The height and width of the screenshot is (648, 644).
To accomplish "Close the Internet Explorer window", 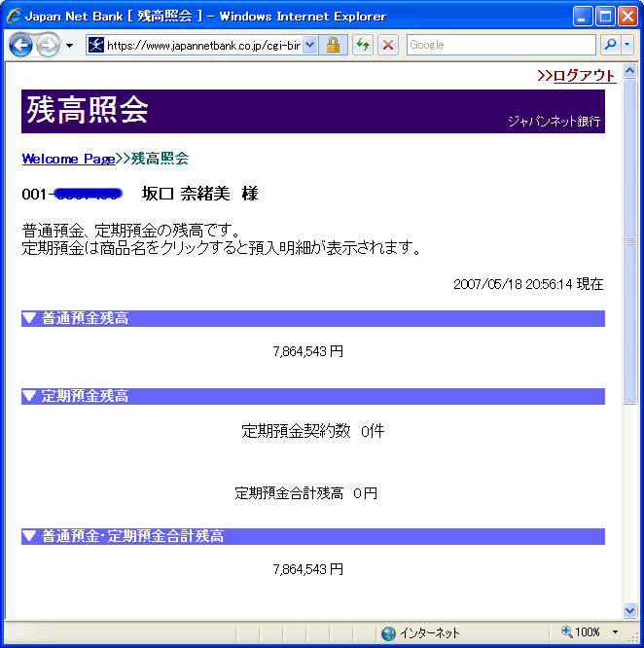I will 627,17.
